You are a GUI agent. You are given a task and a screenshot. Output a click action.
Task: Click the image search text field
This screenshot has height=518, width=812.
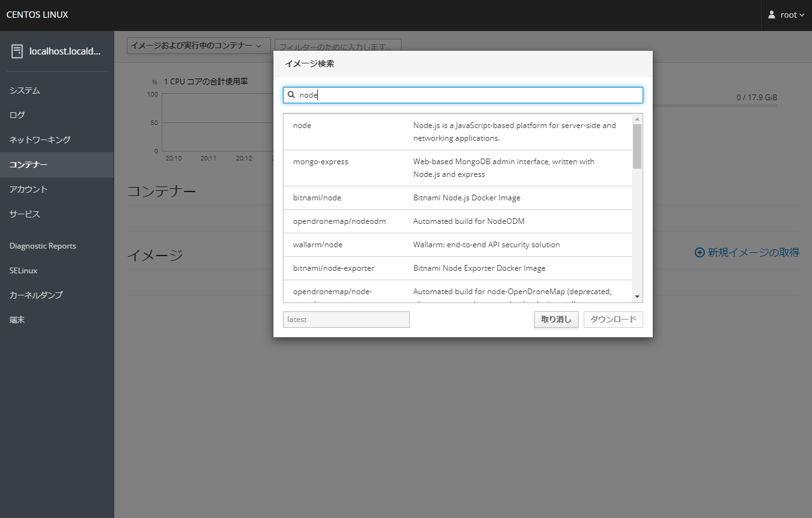pyautogui.click(x=463, y=95)
